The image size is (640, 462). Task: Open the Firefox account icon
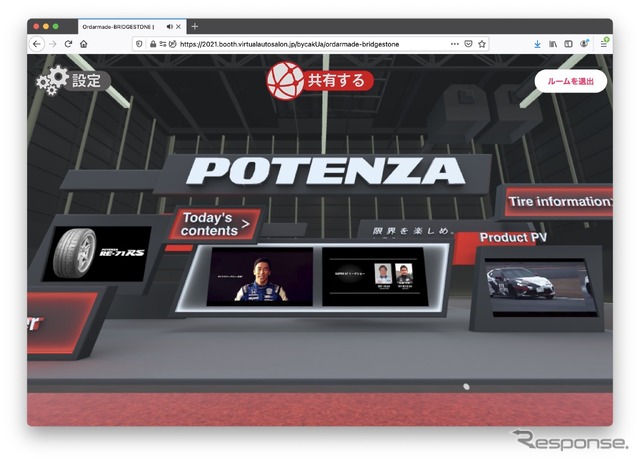pyautogui.click(x=584, y=43)
